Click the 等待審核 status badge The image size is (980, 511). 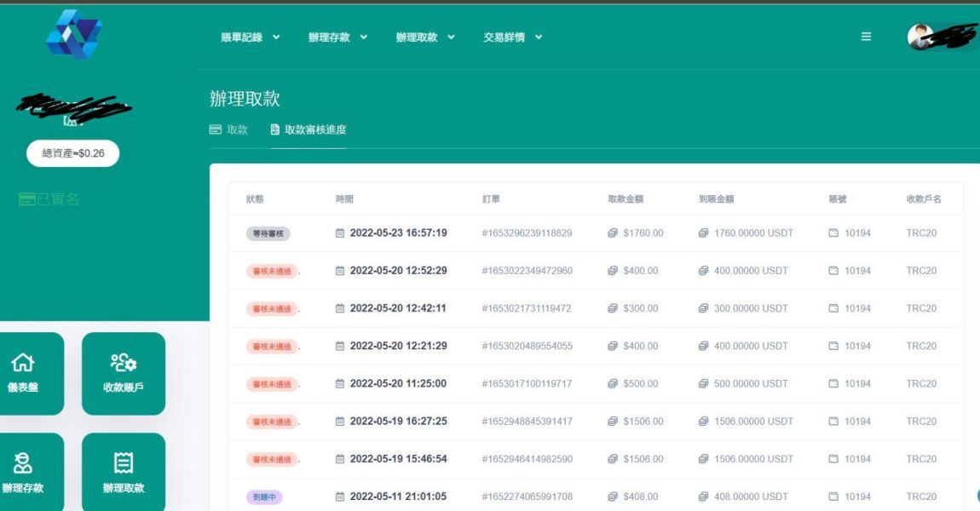pyautogui.click(x=268, y=233)
